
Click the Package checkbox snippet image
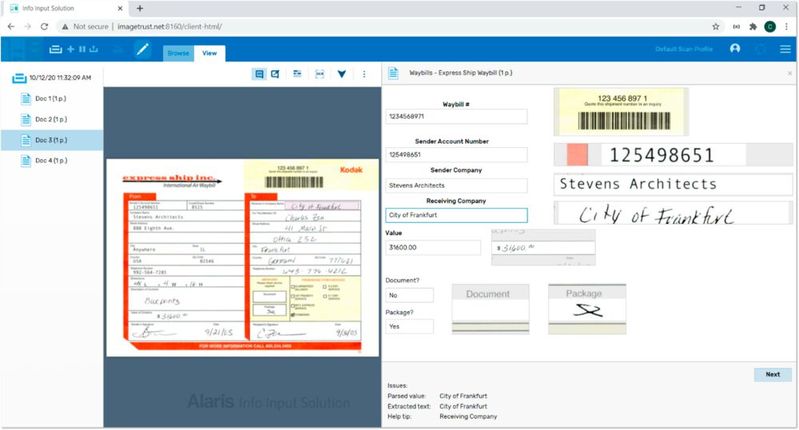[x=587, y=309]
